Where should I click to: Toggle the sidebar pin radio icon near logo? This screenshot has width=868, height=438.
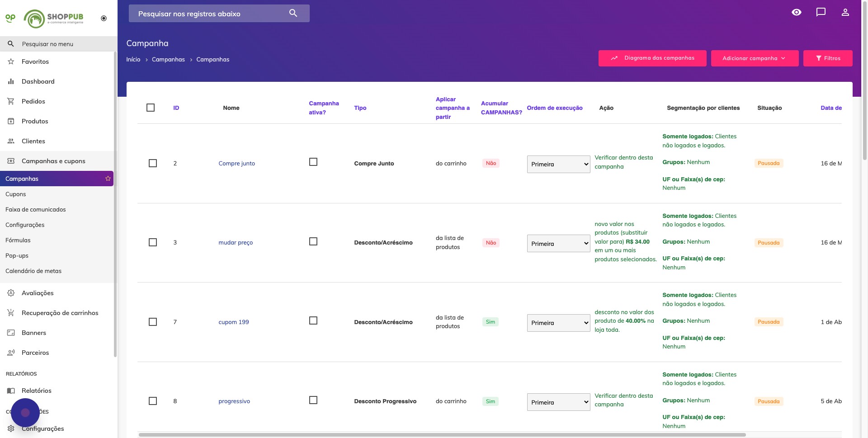pos(104,19)
